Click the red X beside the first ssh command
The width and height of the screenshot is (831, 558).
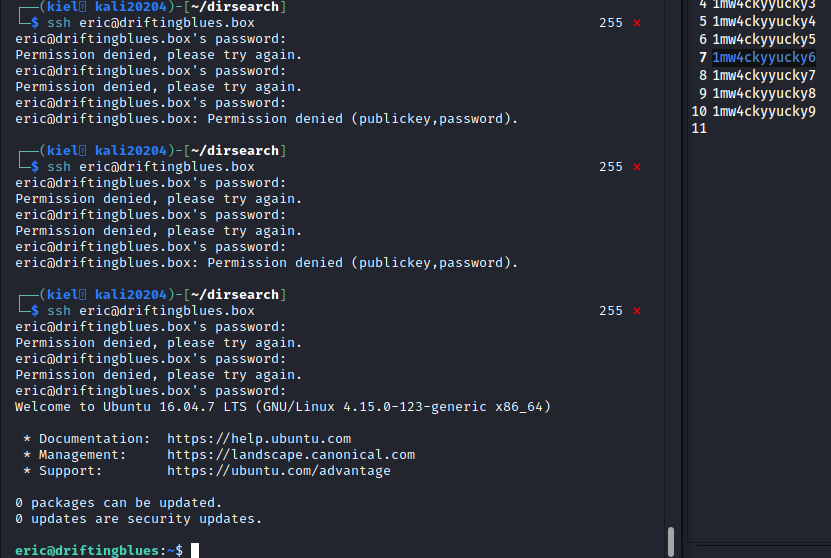pyautogui.click(x=637, y=23)
